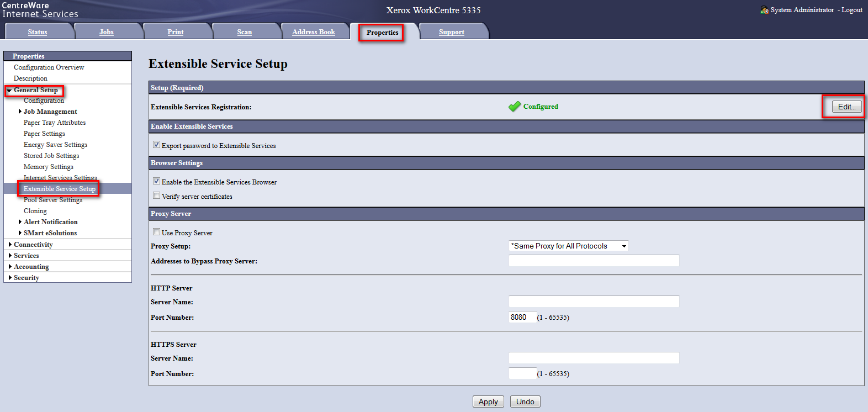The height and width of the screenshot is (412, 868).
Task: Enable Verify server certificates checkbox
Action: pos(157,196)
